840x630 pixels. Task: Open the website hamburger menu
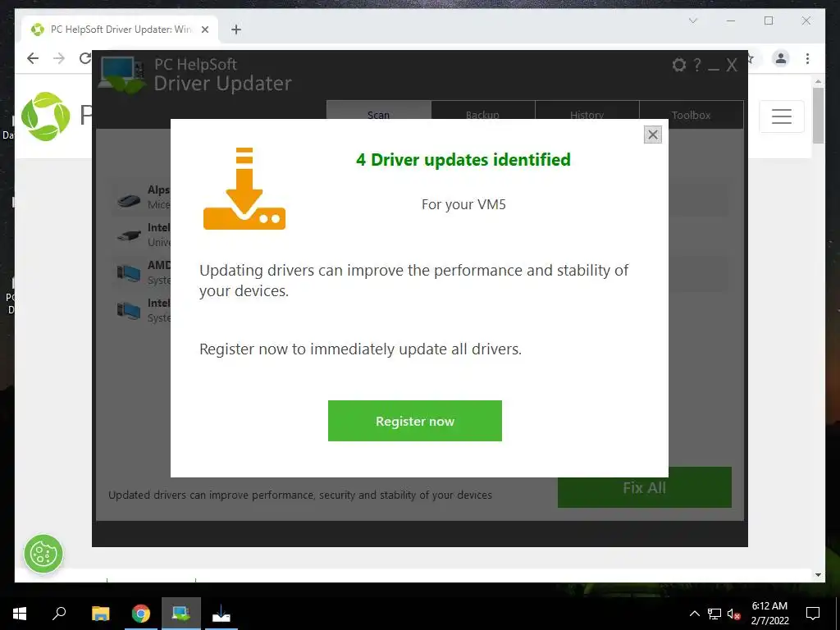tap(782, 116)
